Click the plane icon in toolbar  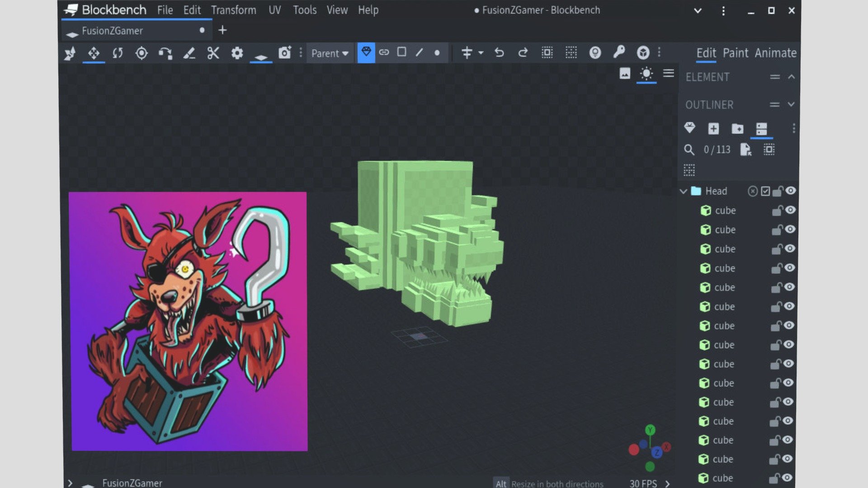coord(261,56)
